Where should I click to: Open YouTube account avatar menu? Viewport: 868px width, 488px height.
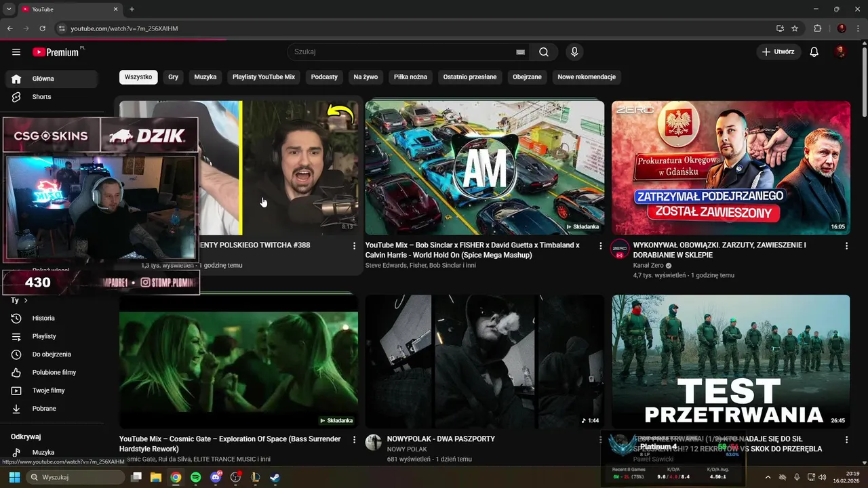click(x=840, y=52)
